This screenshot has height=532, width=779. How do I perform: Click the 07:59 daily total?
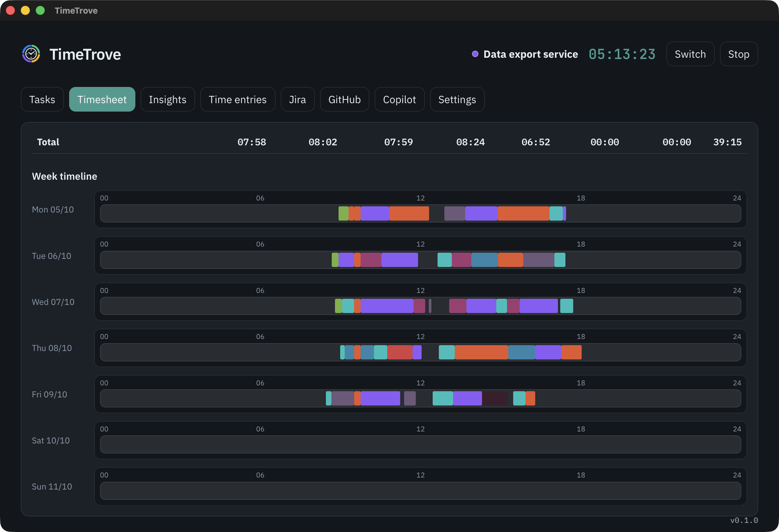click(x=399, y=142)
